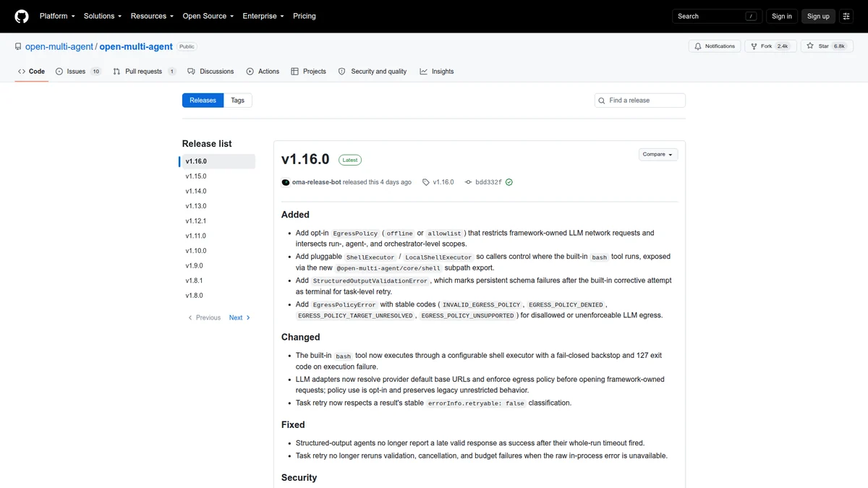Click the Notifications button
This screenshot has width=868, height=488.
tap(715, 46)
